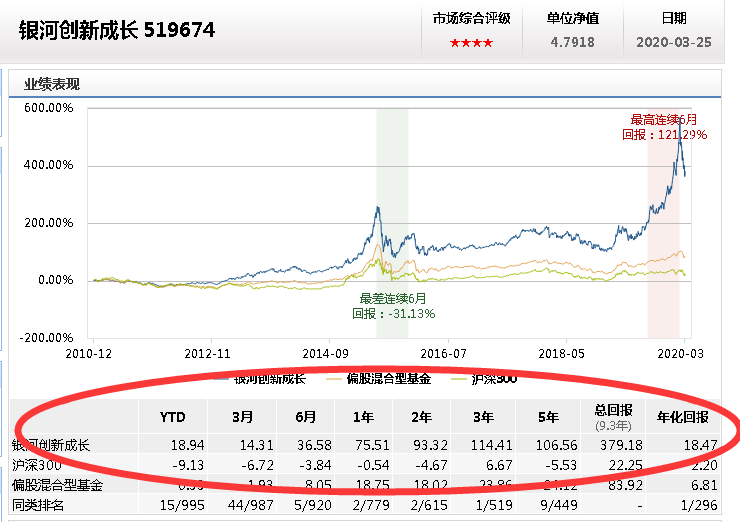Click the 2-year ranking 2/615
The image size is (740, 522).
(x=429, y=505)
